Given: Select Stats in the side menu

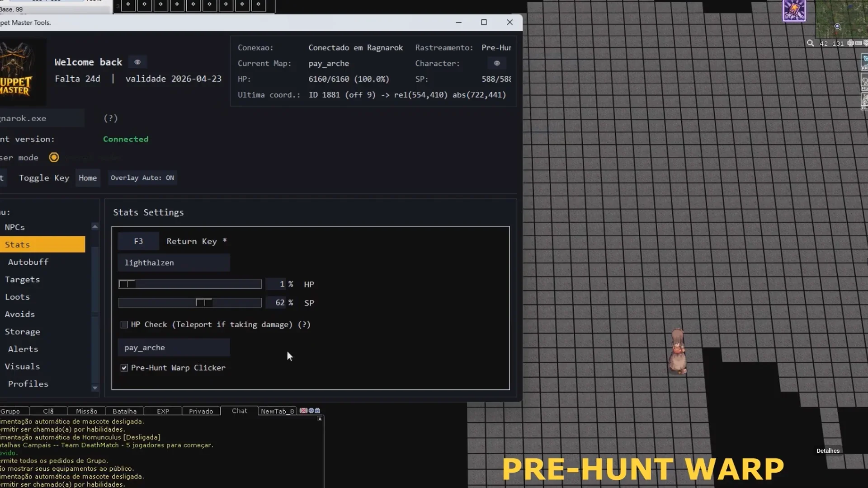Looking at the screenshot, I should click(42, 244).
